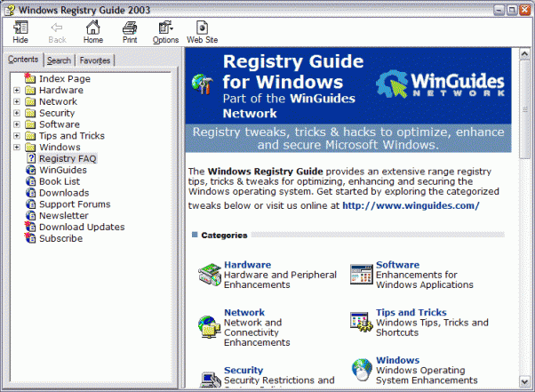535x392 pixels.
Task: Click the Tips and Tricks folder icon
Action: 30,136
